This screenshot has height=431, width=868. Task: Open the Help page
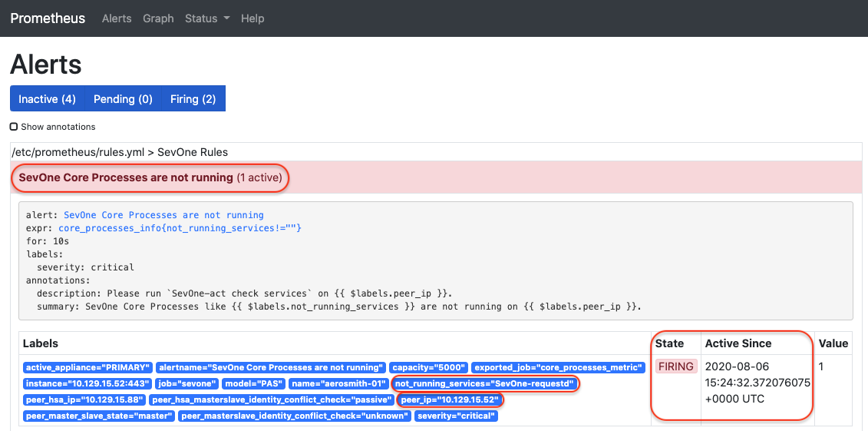coord(252,18)
